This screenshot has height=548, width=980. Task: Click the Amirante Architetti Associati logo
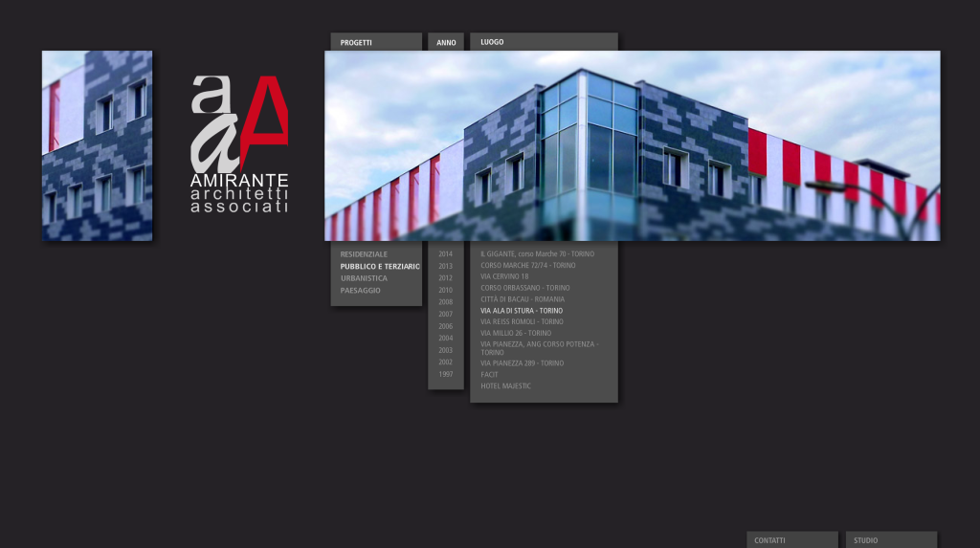(x=239, y=143)
